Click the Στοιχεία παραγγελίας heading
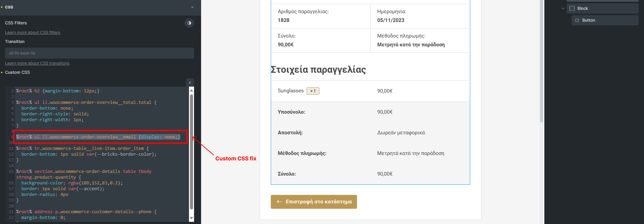The image size is (644, 224). point(318,69)
